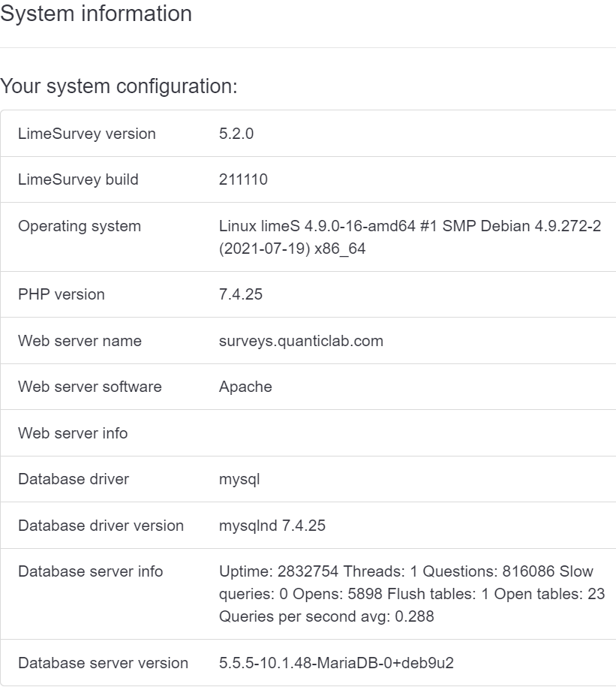Click the LimeSurvey build number 211110
Viewport: 616px width, 687px height.
243,179
